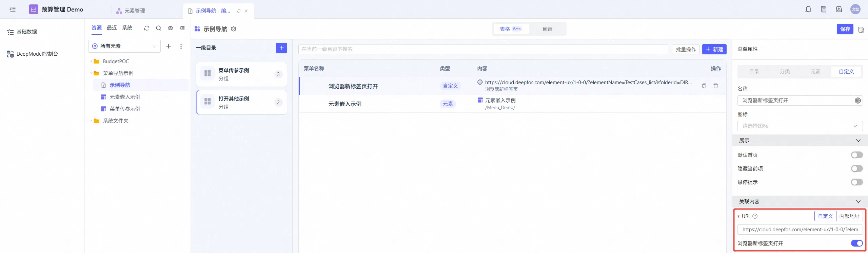
Task: Show the URL help question mark
Action: (x=755, y=216)
